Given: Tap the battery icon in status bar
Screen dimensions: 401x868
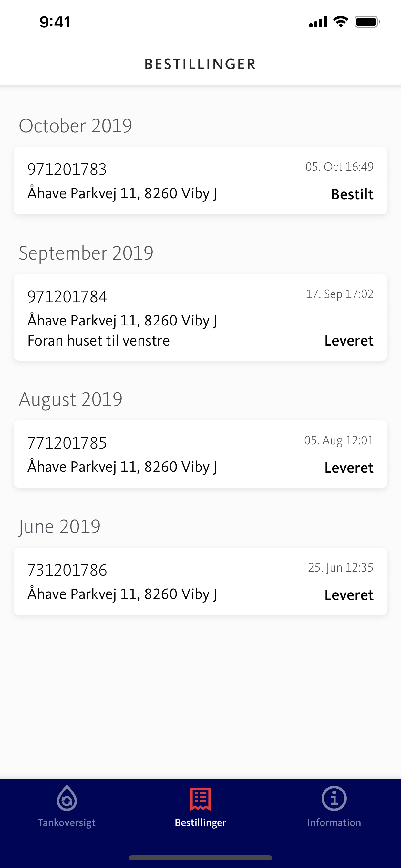Looking at the screenshot, I should coord(367,22).
